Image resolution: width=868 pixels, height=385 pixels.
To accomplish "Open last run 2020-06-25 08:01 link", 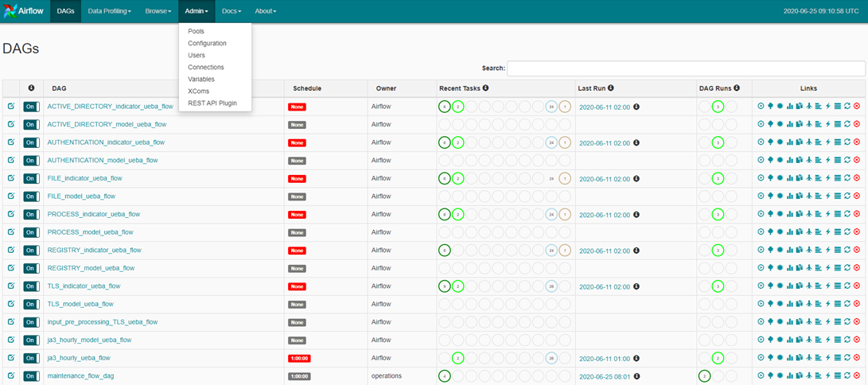I will coord(605,376).
